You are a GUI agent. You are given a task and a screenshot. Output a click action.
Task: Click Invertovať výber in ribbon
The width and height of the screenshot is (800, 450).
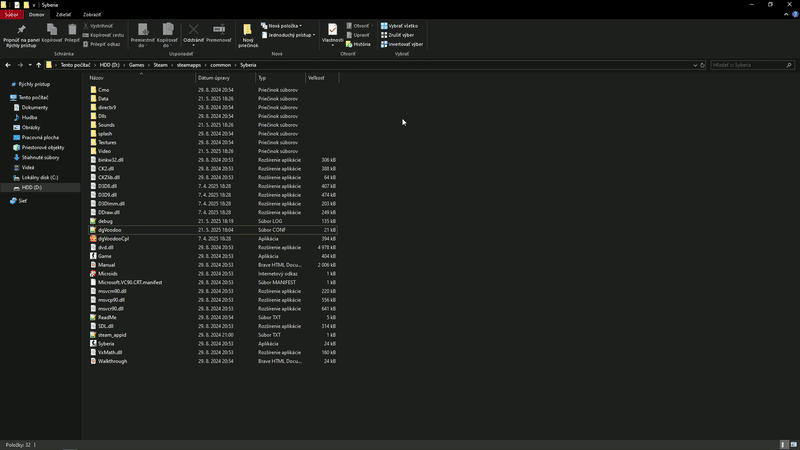402,44
